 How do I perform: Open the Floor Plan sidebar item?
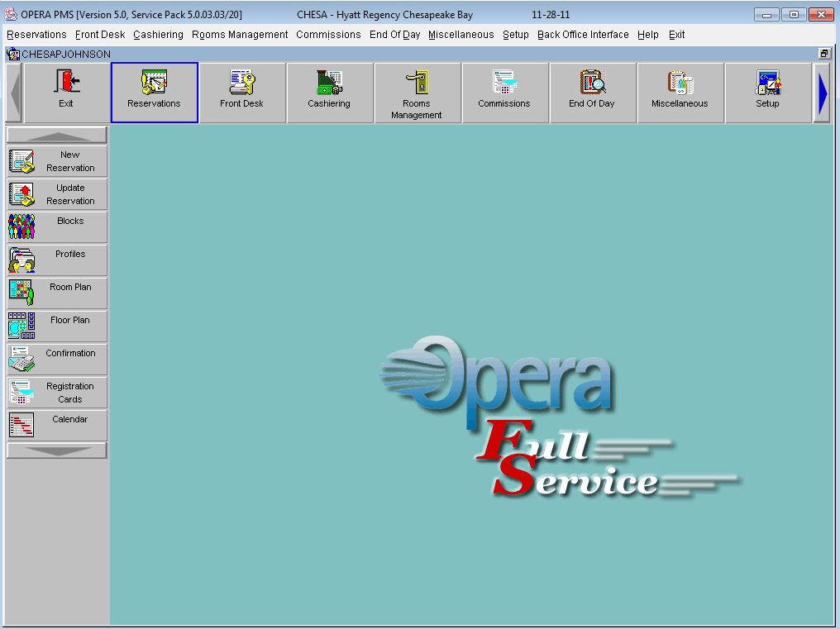click(x=57, y=326)
